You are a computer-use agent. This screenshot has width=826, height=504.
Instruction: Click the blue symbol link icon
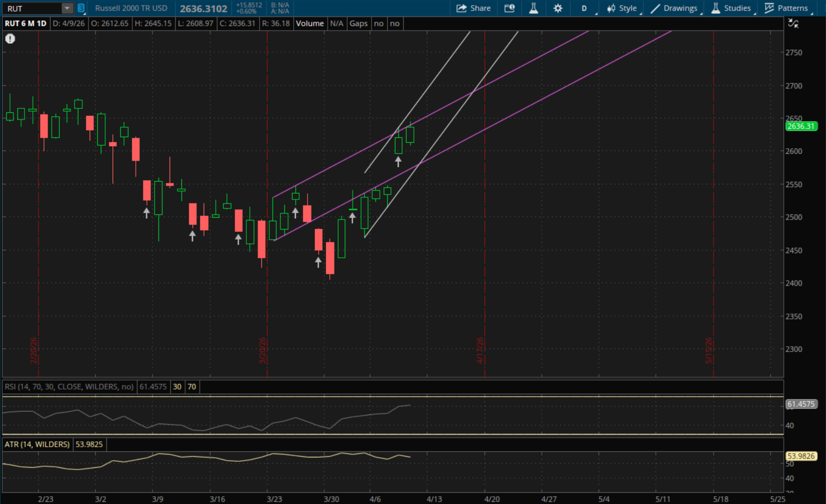(81, 8)
